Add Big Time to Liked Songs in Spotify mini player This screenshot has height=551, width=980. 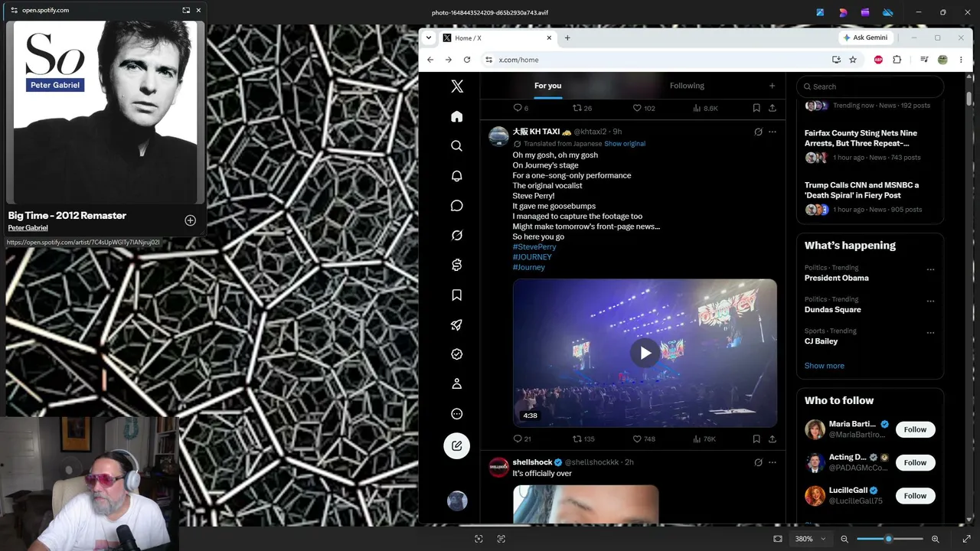point(190,220)
